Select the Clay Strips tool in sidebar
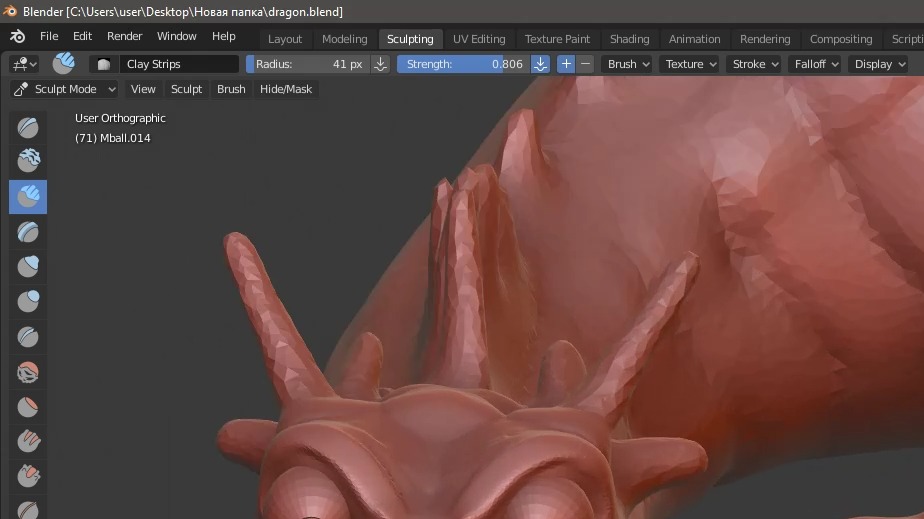924x519 pixels. (x=28, y=196)
